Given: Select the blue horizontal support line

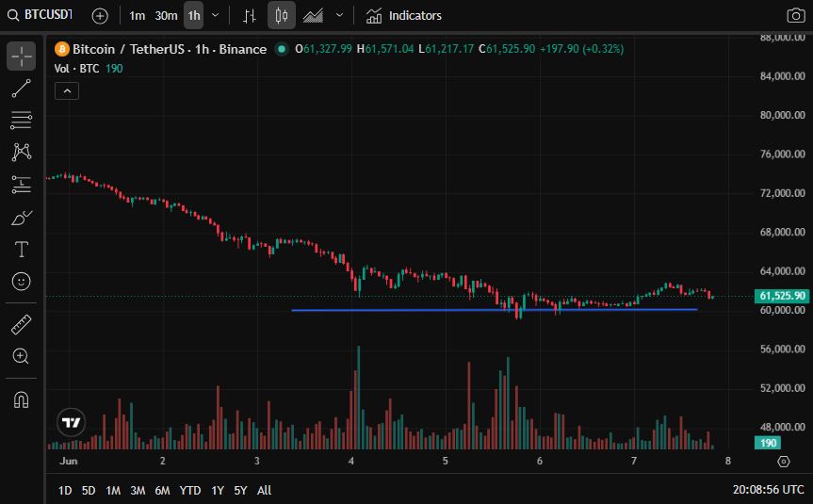Looking at the screenshot, I should pos(495,310).
